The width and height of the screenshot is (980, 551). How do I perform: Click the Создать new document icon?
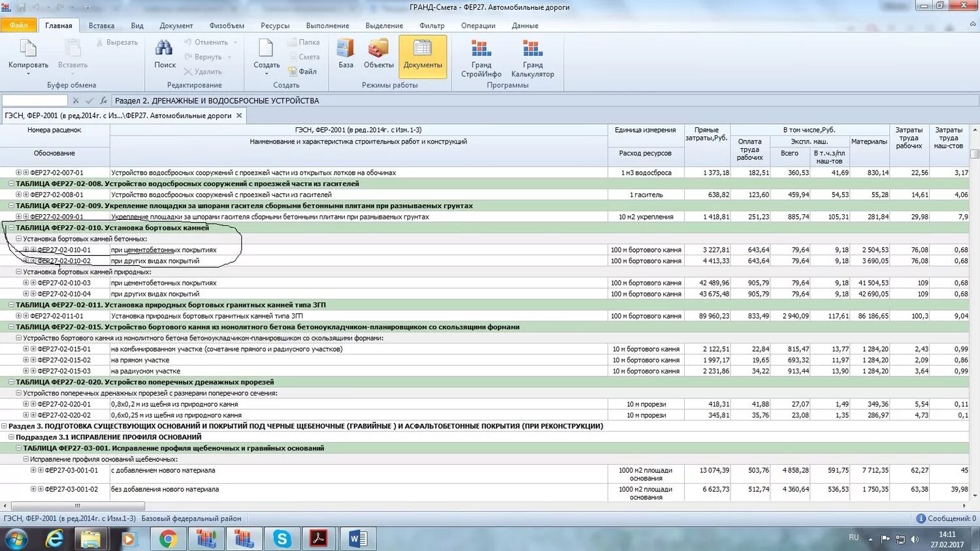(266, 48)
